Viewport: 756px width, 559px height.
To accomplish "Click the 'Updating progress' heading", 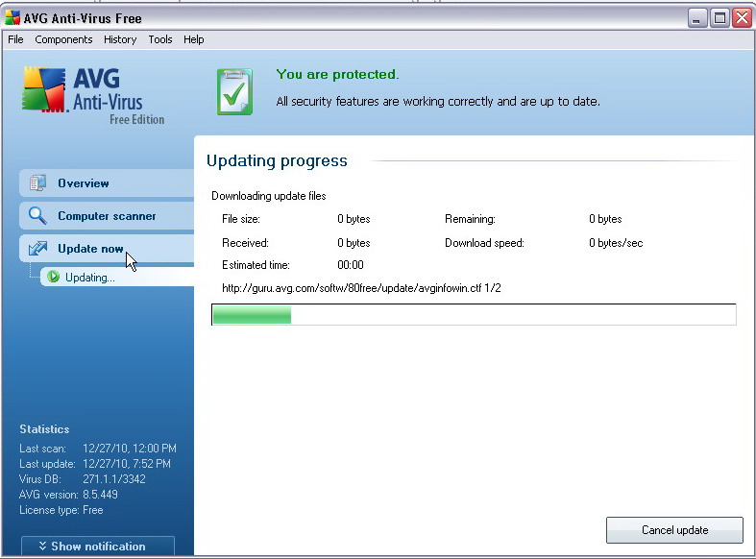I will pyautogui.click(x=277, y=160).
